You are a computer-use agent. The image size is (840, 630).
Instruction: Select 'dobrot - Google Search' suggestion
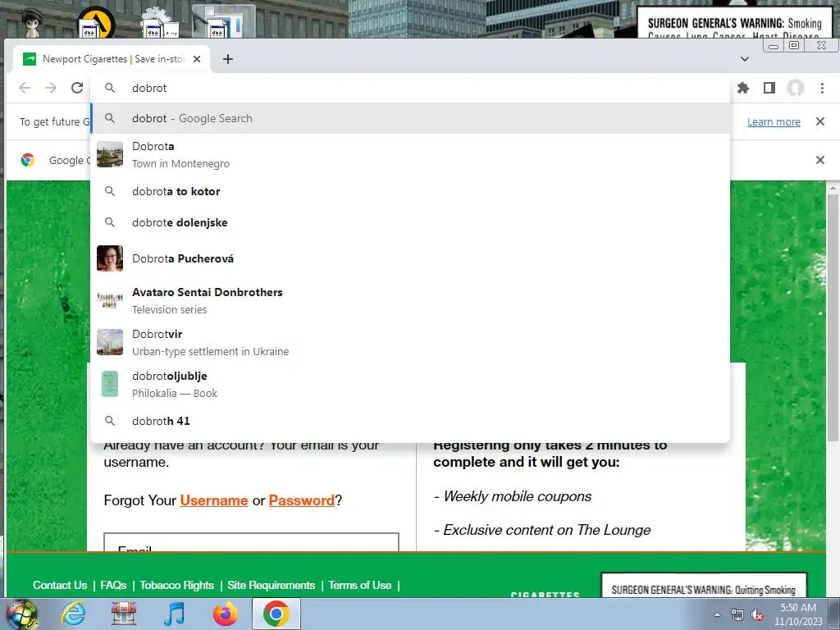click(410, 118)
